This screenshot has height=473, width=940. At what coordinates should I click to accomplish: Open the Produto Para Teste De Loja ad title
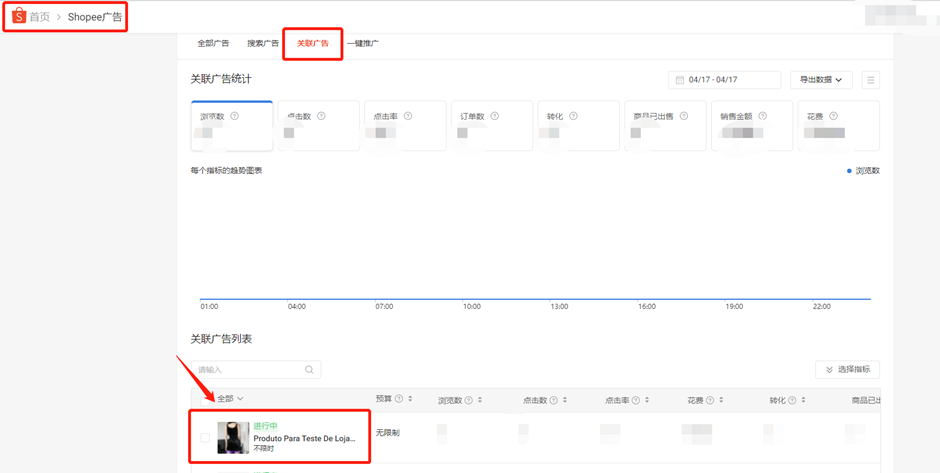tap(305, 438)
